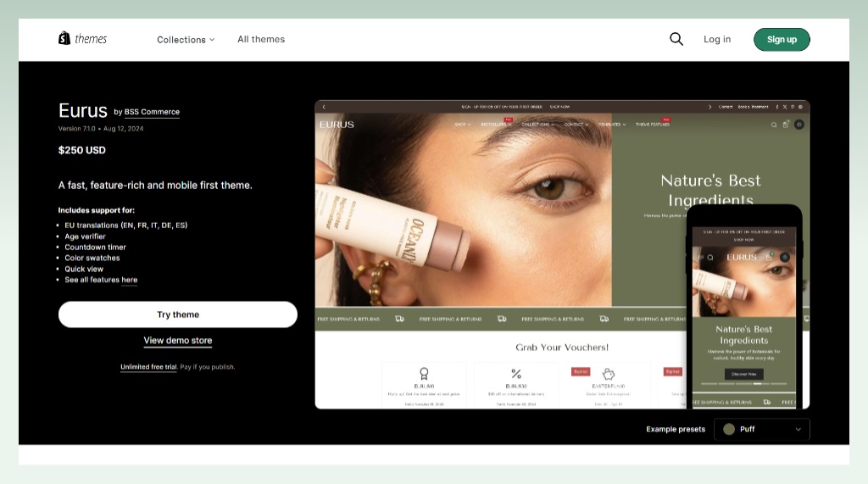
Task: Click the Discover Now button in mobile preview
Action: tap(743, 374)
